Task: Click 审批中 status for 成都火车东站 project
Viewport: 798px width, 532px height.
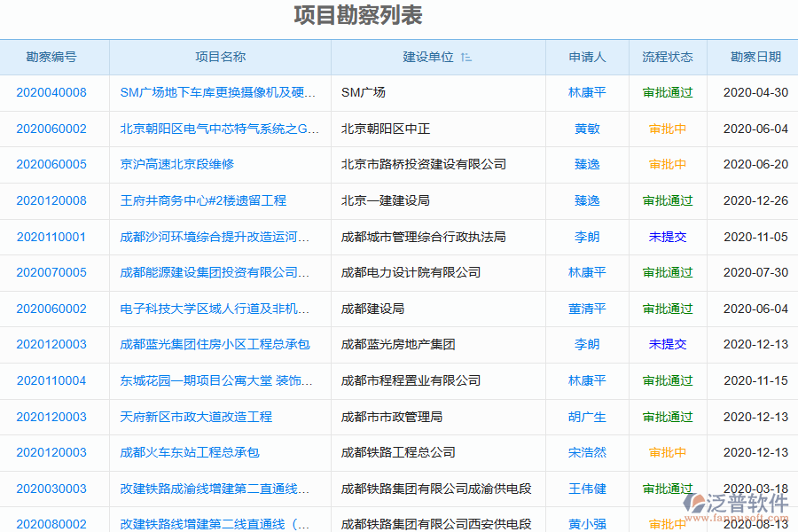Action: [668, 452]
